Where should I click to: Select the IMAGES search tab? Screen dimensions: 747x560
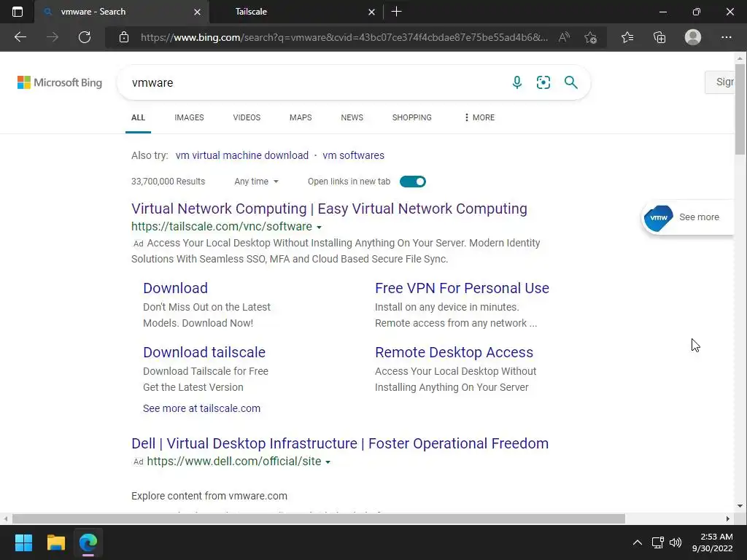(x=189, y=117)
